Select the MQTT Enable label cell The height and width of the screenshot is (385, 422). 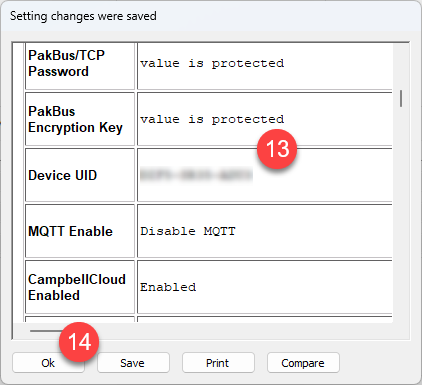tap(80, 231)
